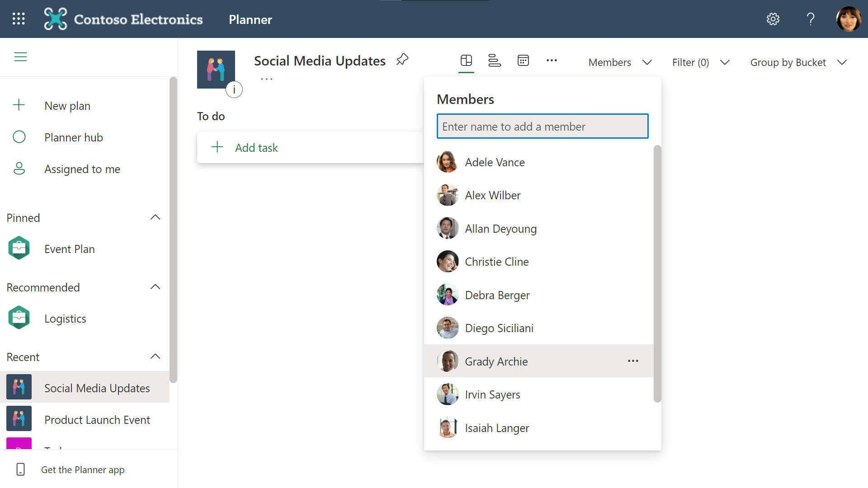Screen dimensions: 868x488
Task: Open ellipsis below plan title
Action: [x=267, y=79]
